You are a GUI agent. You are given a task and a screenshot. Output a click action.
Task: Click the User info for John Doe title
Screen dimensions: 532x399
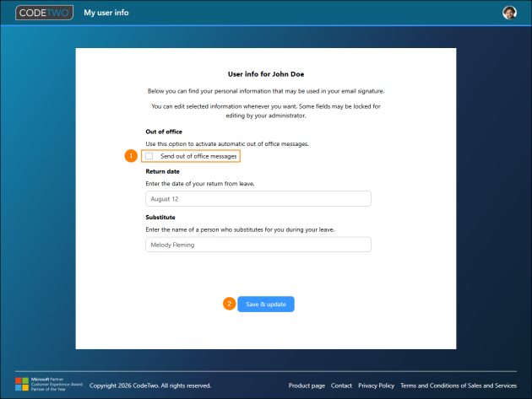(x=266, y=74)
